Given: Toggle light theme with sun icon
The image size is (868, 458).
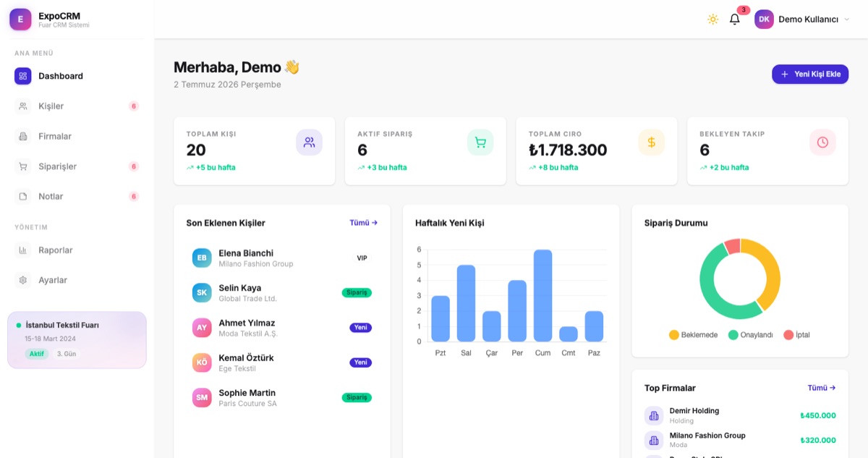Looking at the screenshot, I should (x=712, y=20).
